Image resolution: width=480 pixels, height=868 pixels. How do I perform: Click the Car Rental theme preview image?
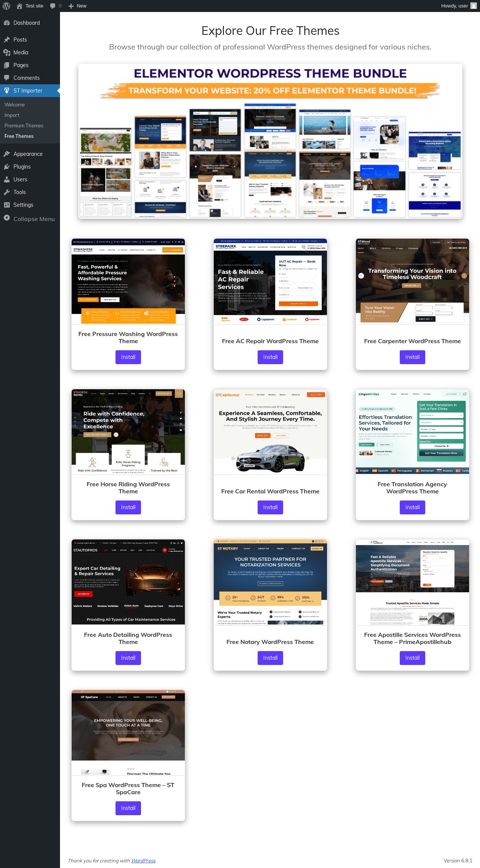[270, 432]
